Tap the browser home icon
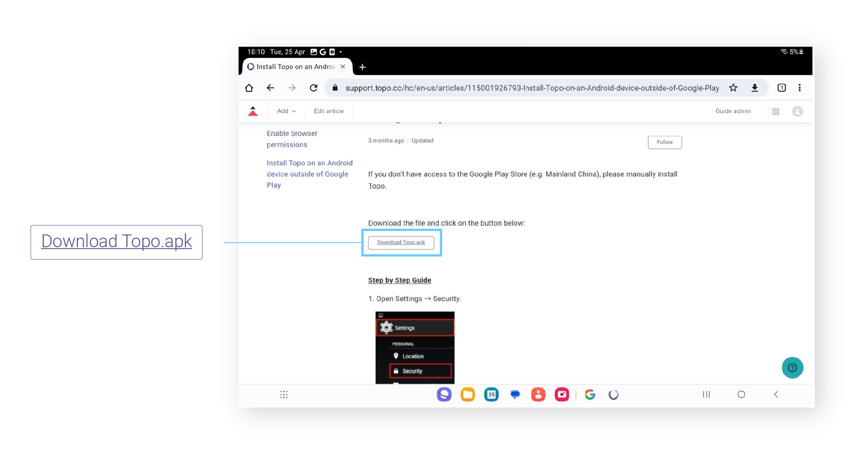The height and width of the screenshot is (464, 868). [x=249, y=88]
